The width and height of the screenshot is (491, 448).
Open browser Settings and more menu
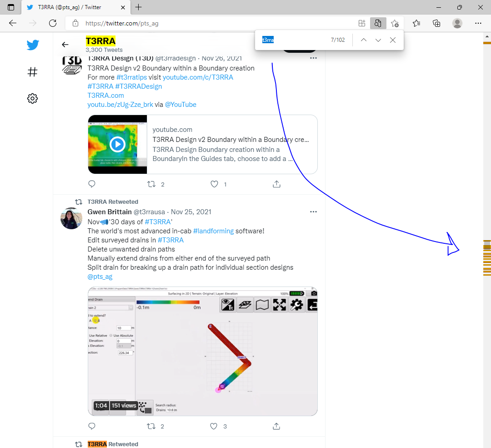[478, 23]
